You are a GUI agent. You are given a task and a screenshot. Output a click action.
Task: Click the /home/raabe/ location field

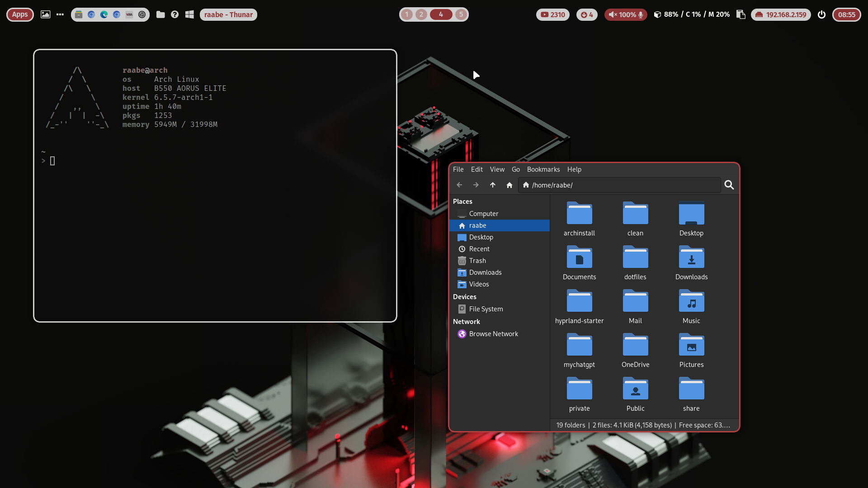[x=619, y=185]
